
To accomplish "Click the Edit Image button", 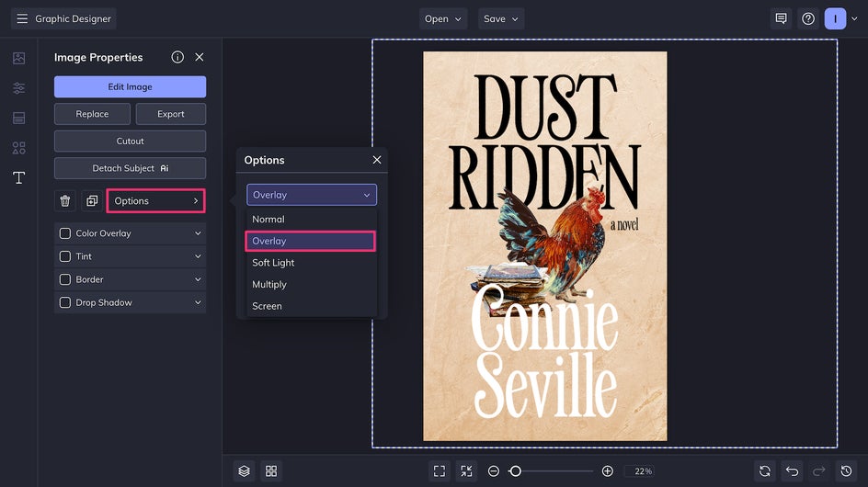I will tap(130, 86).
